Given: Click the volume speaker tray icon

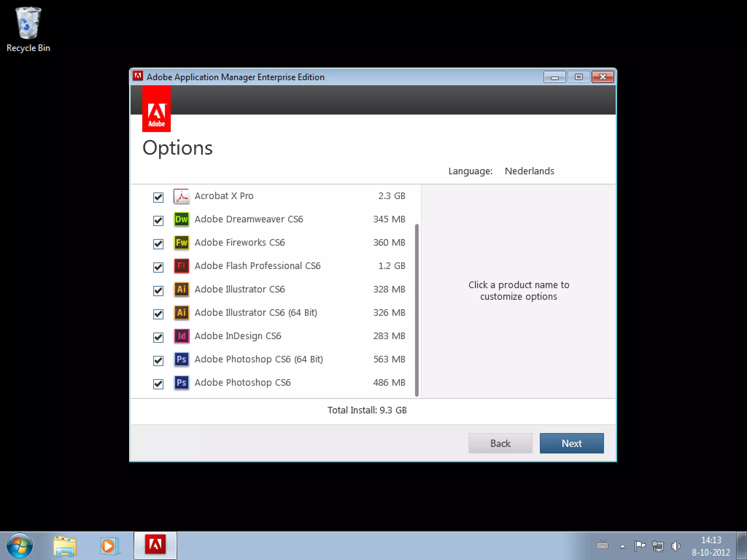Looking at the screenshot, I should pyautogui.click(x=676, y=546).
